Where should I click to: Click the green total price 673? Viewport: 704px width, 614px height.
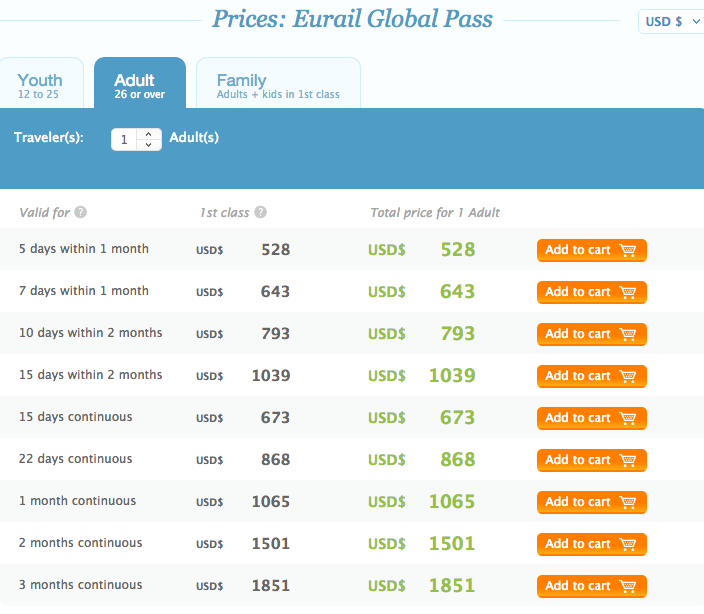pyautogui.click(x=457, y=417)
